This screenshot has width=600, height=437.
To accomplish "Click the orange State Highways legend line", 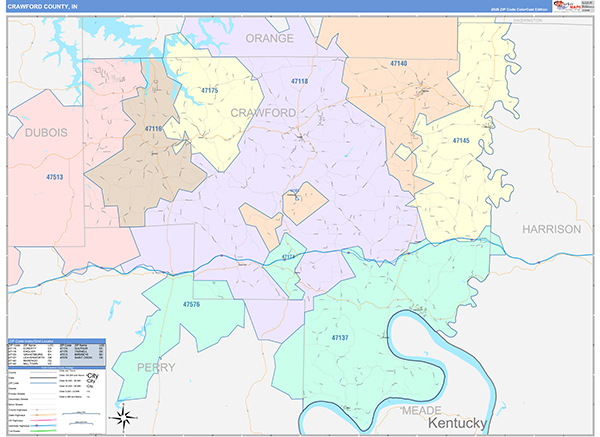I will [x=43, y=415].
